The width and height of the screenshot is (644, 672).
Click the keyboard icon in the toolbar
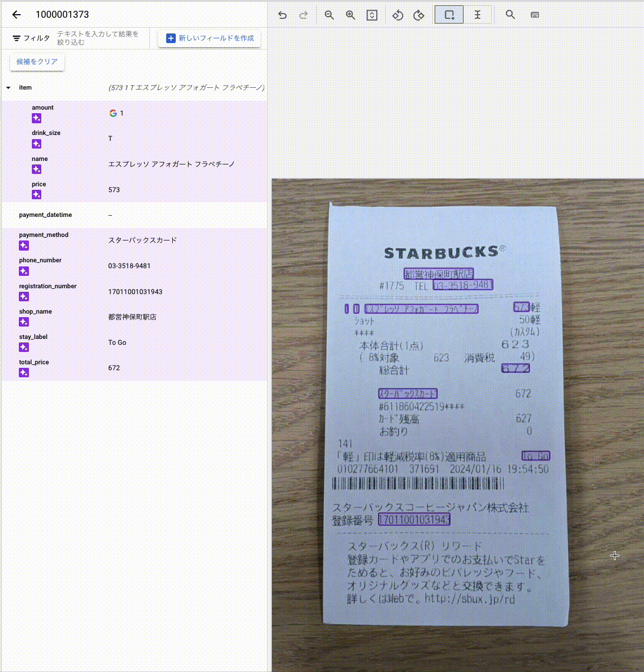[534, 15]
